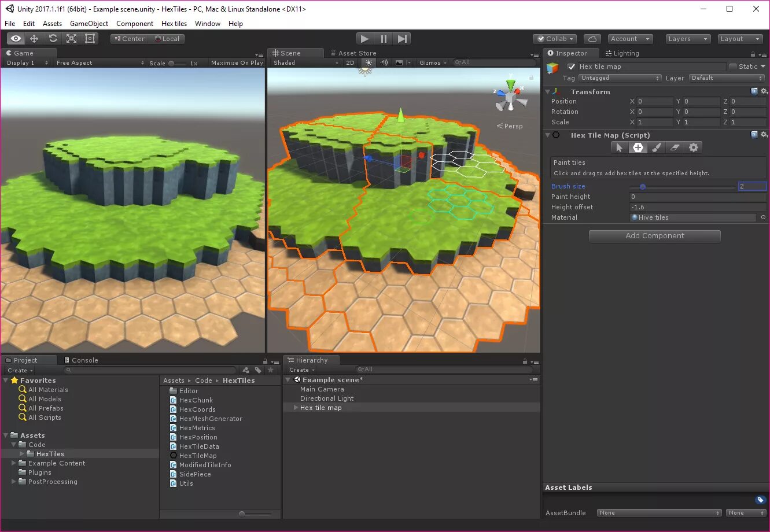Viewport: 770px width, 532px height.
Task: Activate the Paint tiles add tool
Action: point(638,147)
